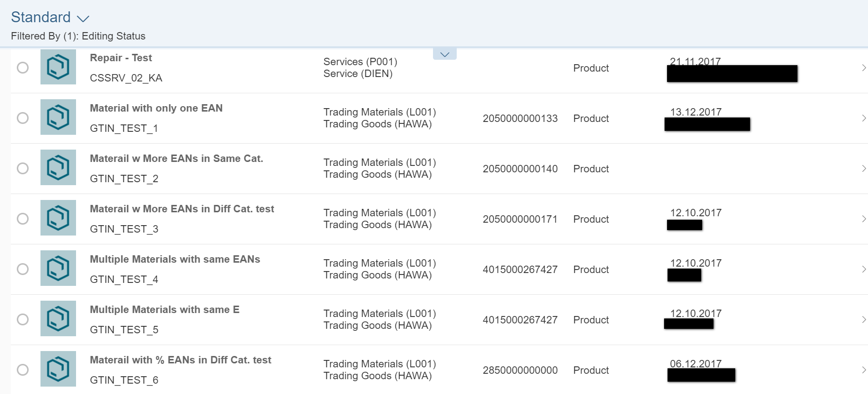Select the Repair - Test radio button

click(x=23, y=68)
